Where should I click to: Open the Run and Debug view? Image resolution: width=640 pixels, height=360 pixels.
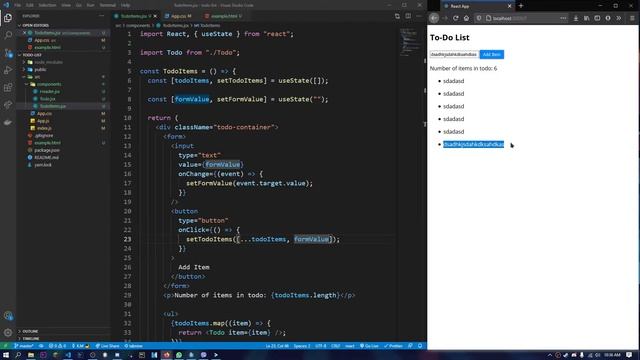8,70
